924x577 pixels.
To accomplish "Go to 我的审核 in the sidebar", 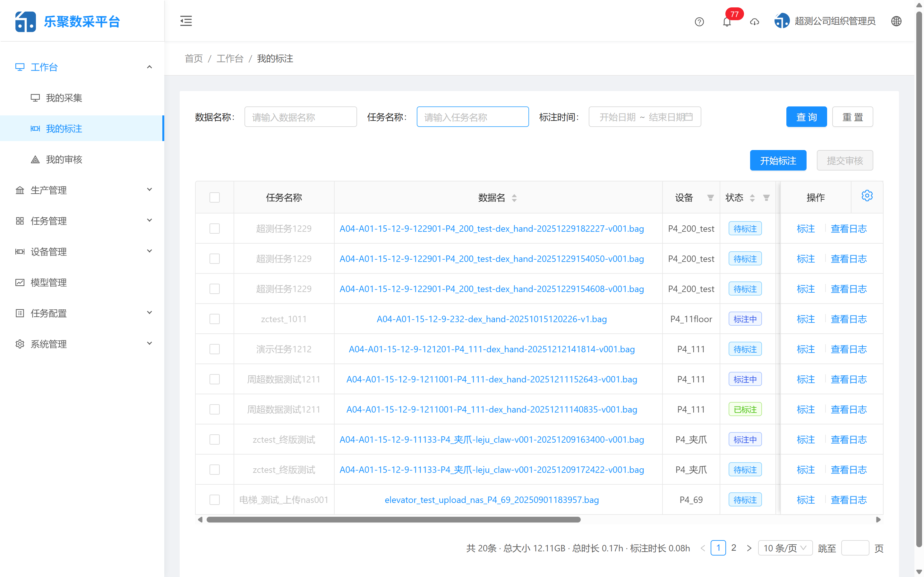I will [64, 160].
